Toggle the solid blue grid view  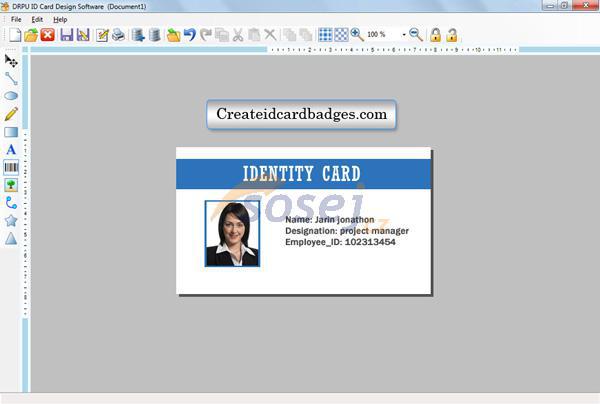point(325,35)
